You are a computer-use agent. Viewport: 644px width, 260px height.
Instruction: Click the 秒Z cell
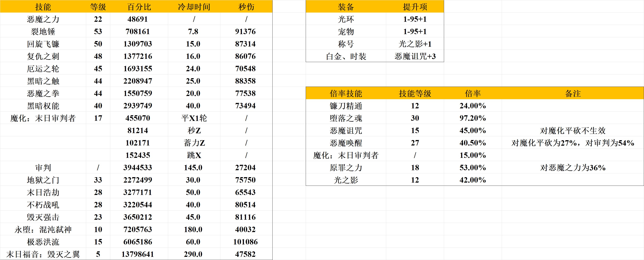pyautogui.click(x=194, y=130)
